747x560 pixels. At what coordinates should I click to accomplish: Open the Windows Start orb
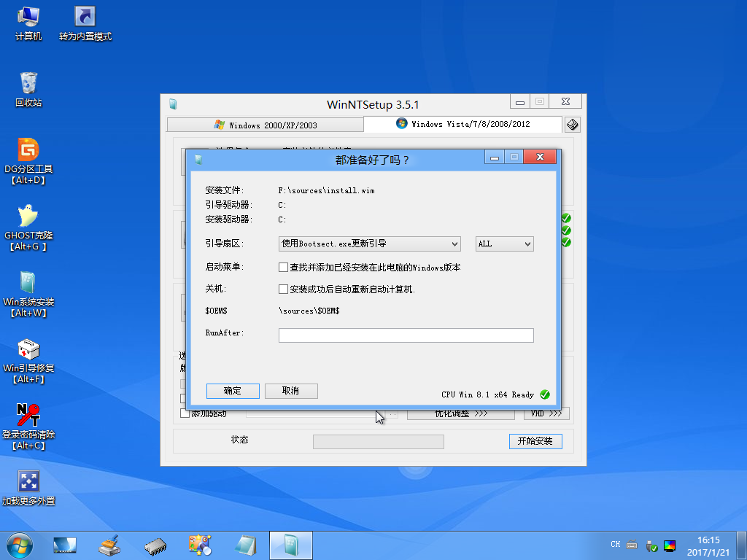[x=20, y=545]
